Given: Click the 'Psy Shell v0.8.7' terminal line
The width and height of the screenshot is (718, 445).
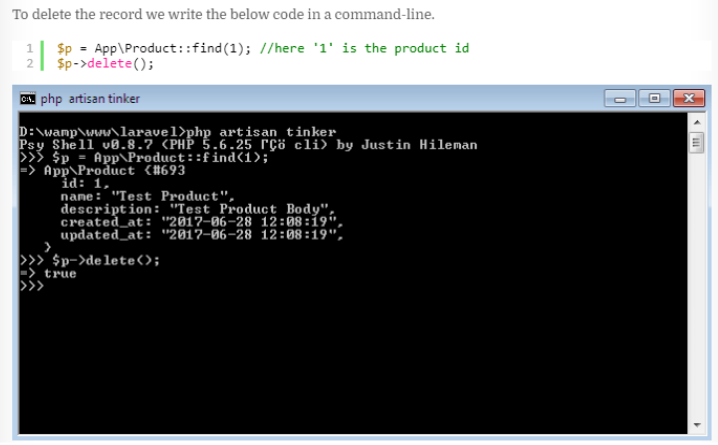Looking at the screenshot, I should click(248, 145).
